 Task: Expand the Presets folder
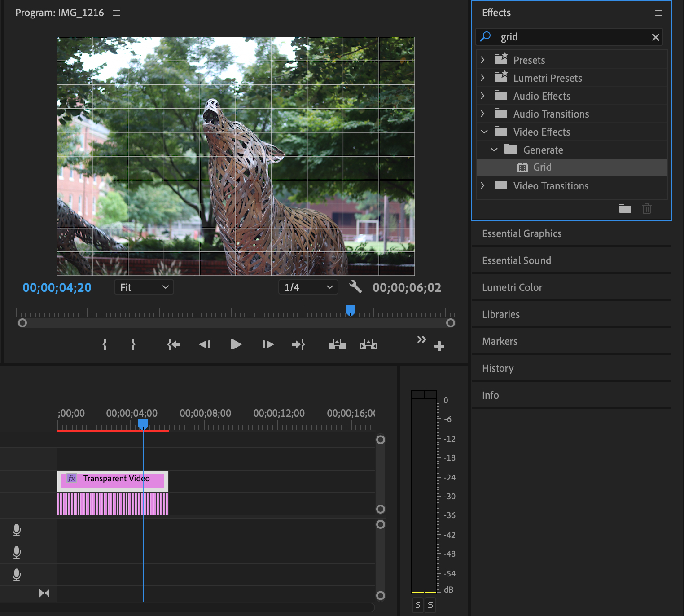(x=482, y=60)
